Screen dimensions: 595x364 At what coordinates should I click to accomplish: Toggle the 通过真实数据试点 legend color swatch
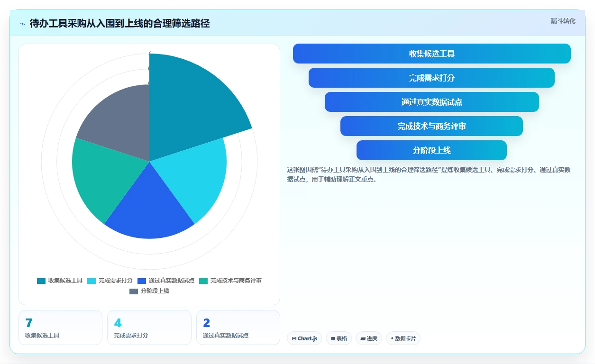click(142, 281)
